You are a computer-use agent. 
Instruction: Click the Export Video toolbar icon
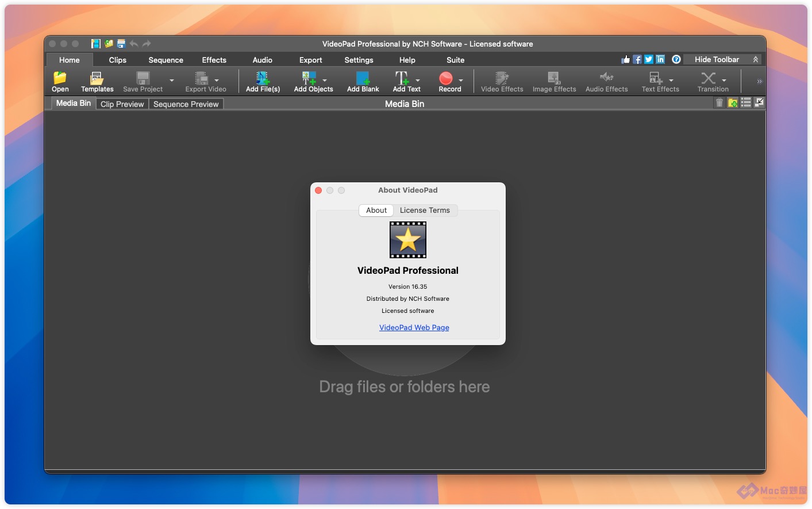[x=201, y=78]
